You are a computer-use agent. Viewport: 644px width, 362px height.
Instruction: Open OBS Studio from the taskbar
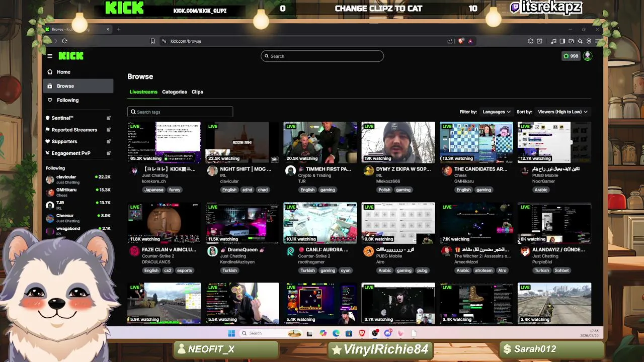[375, 333]
